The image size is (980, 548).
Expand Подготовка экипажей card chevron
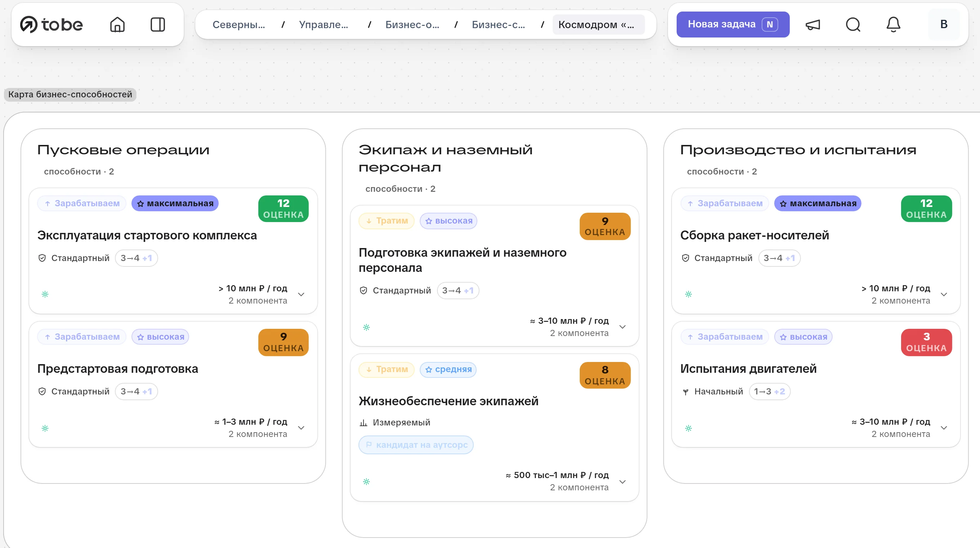coord(622,327)
